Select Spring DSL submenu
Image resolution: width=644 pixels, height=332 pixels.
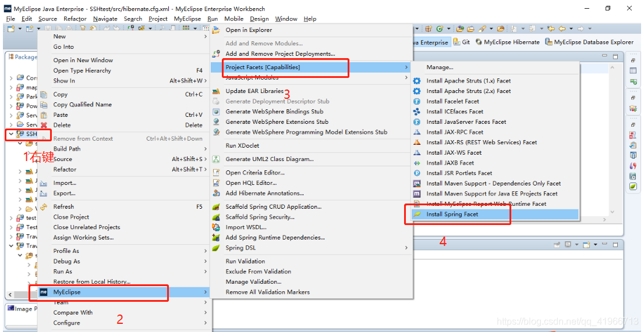click(x=310, y=248)
